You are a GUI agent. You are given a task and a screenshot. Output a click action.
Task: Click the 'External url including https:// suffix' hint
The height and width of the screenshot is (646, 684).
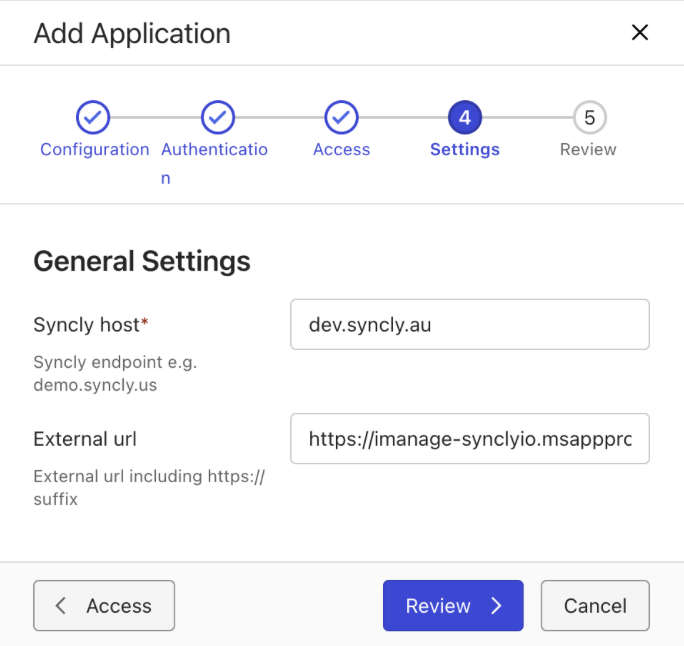(x=149, y=487)
